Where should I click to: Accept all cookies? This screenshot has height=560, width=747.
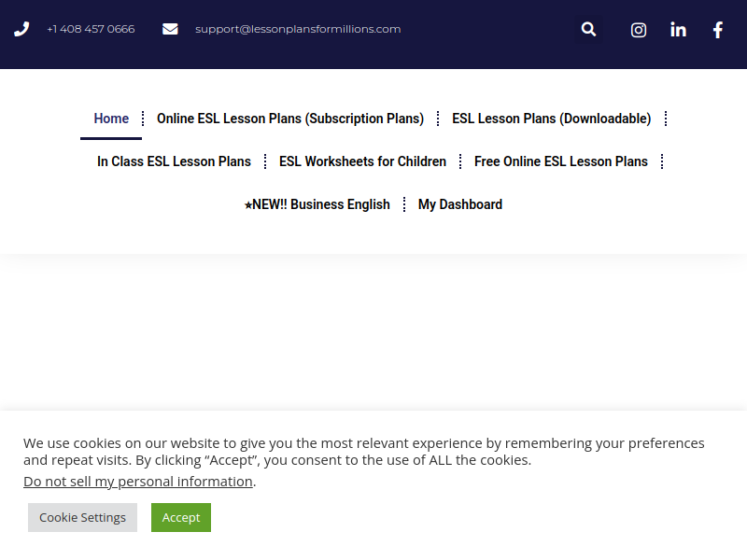[x=181, y=518]
